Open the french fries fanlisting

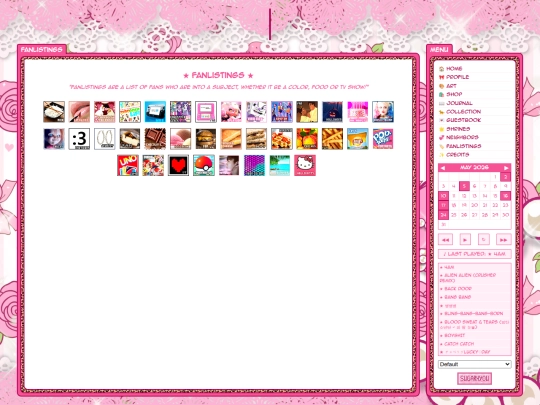click(332, 139)
